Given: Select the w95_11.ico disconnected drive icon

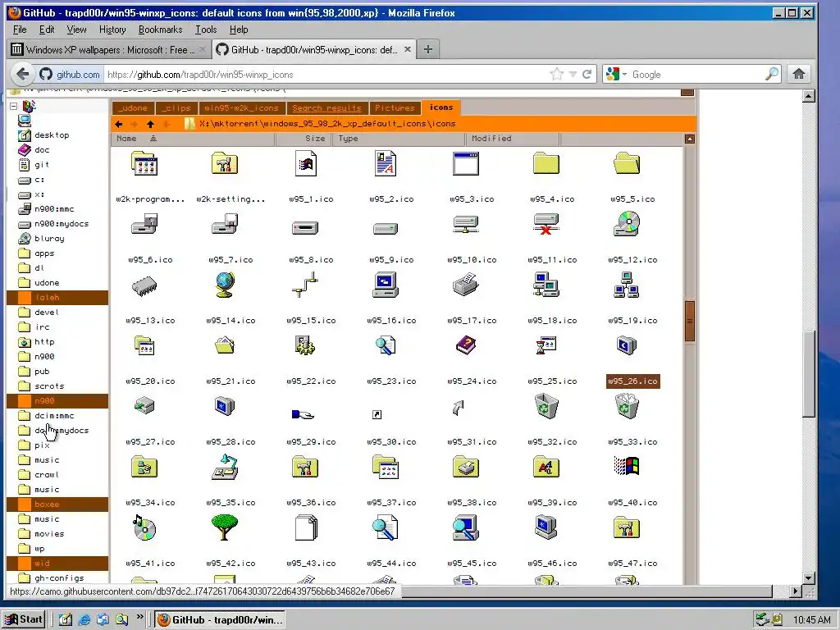Looking at the screenshot, I should coord(546,224).
